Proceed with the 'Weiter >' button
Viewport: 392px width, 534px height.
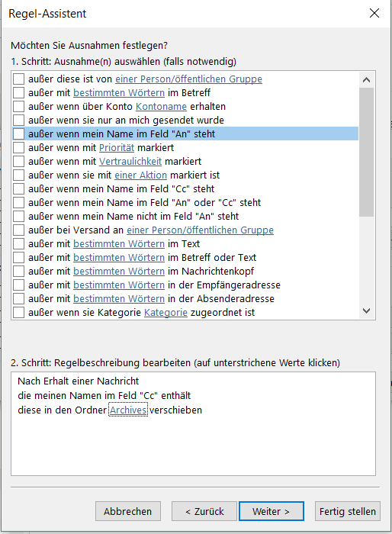(271, 511)
